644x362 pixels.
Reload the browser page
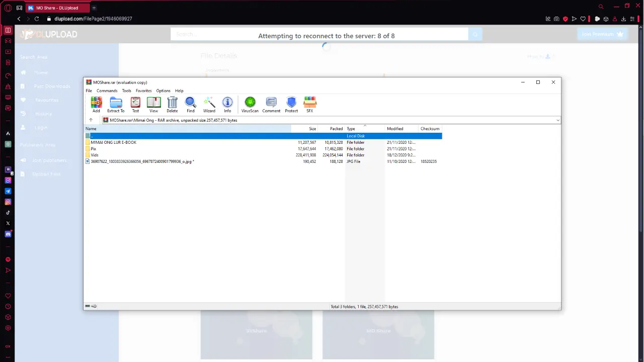coord(37,19)
